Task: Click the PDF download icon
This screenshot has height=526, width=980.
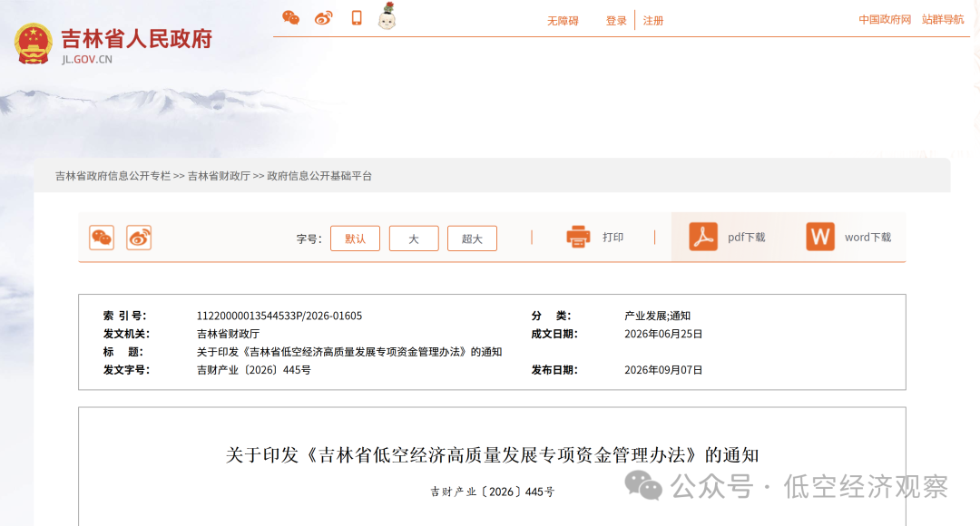Action: coord(703,237)
